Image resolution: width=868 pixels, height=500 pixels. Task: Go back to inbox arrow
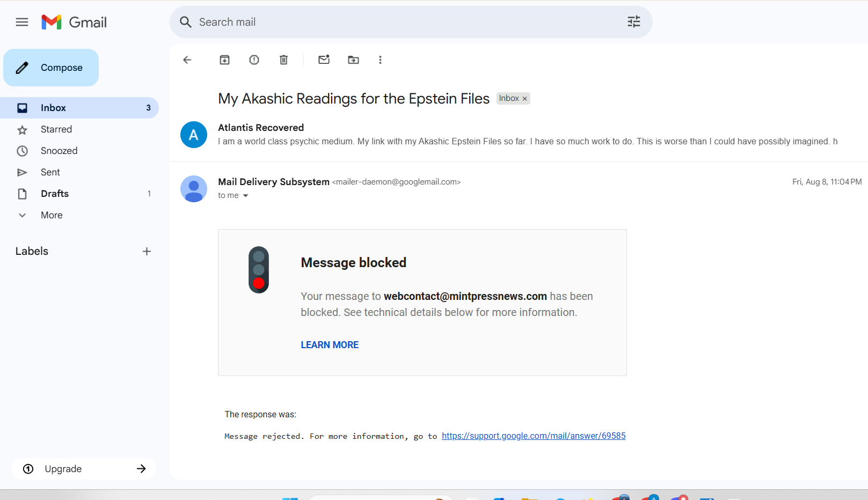pyautogui.click(x=187, y=60)
